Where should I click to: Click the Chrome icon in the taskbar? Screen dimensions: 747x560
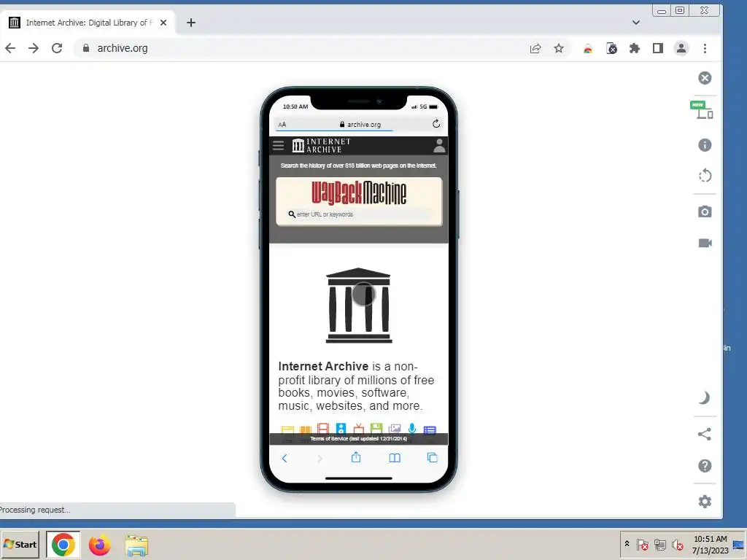63,544
